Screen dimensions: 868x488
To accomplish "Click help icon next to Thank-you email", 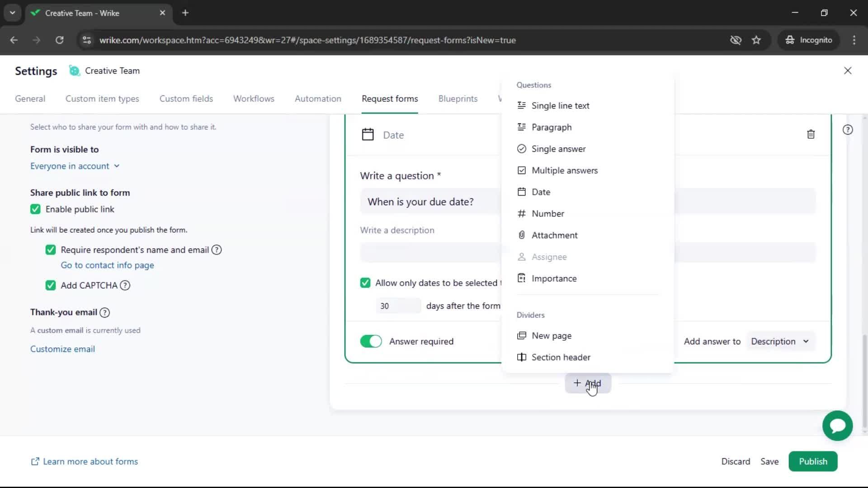I will tap(104, 313).
